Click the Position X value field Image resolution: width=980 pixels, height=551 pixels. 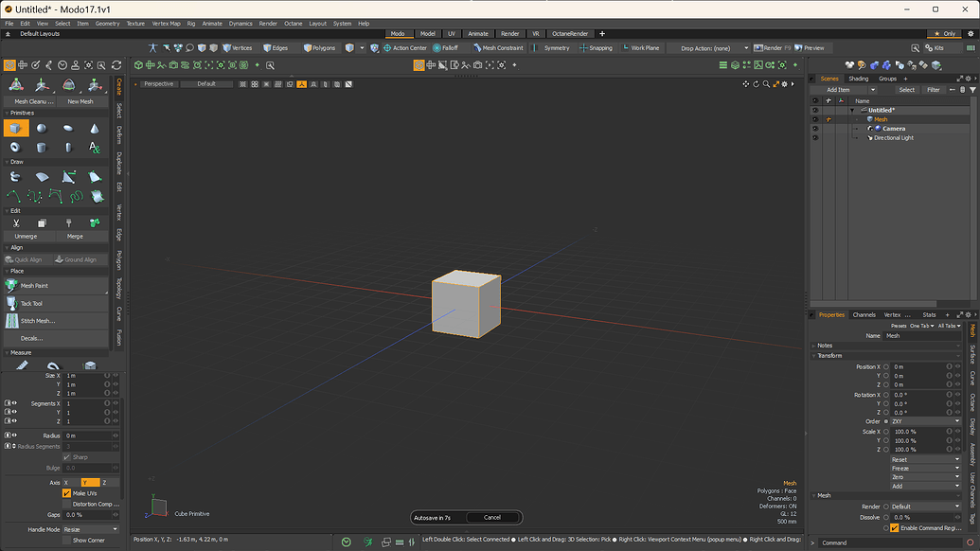[918, 366]
